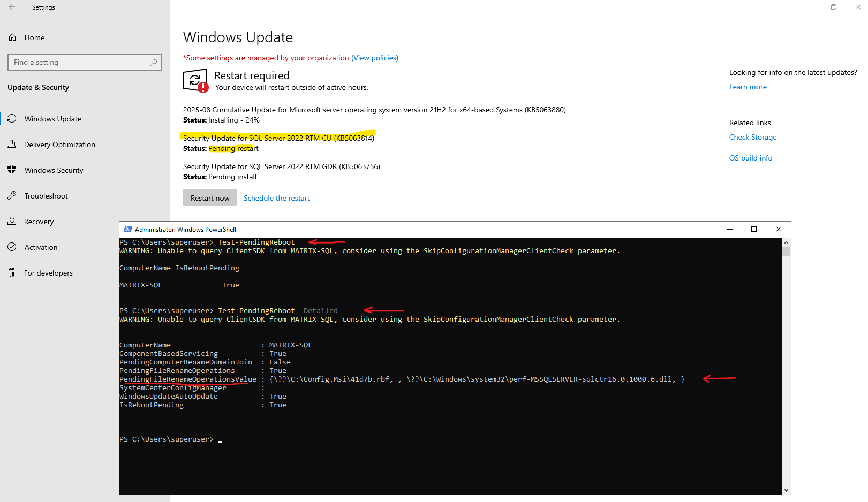The width and height of the screenshot is (868, 502).
Task: Click PowerShell scrollbar down arrow
Action: tap(786, 490)
